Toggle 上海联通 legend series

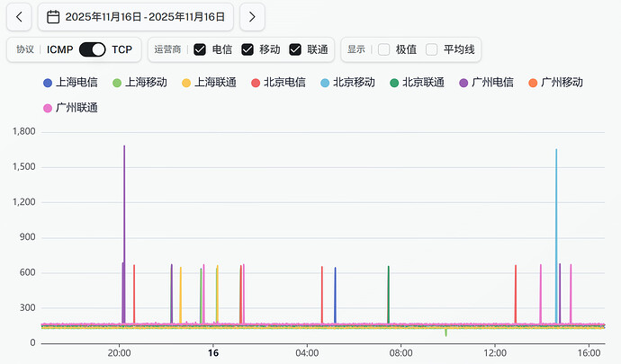[x=209, y=83]
